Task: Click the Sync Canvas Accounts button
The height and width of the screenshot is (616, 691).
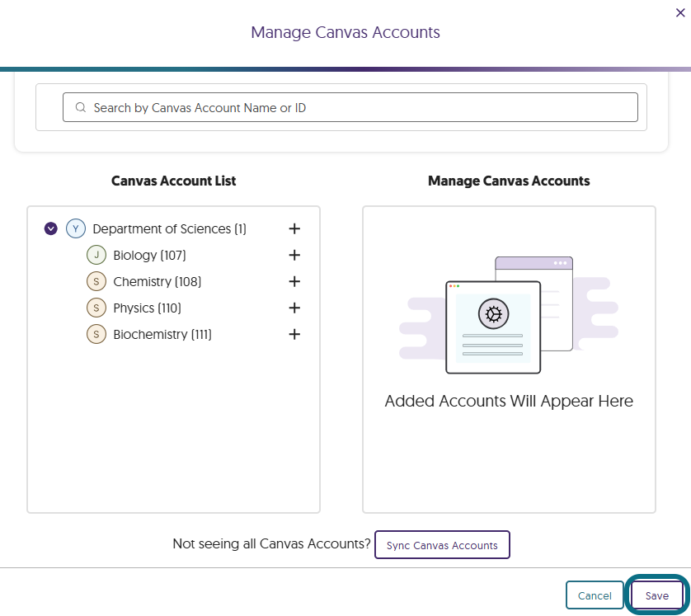Action: tap(442, 545)
